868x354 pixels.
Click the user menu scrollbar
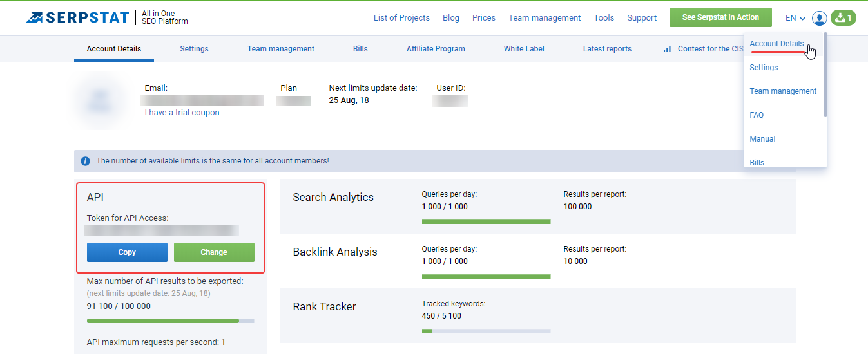coord(825,77)
